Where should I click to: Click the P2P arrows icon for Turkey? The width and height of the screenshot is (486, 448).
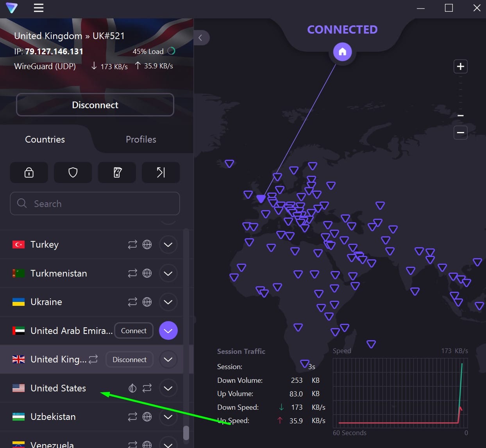click(x=132, y=245)
